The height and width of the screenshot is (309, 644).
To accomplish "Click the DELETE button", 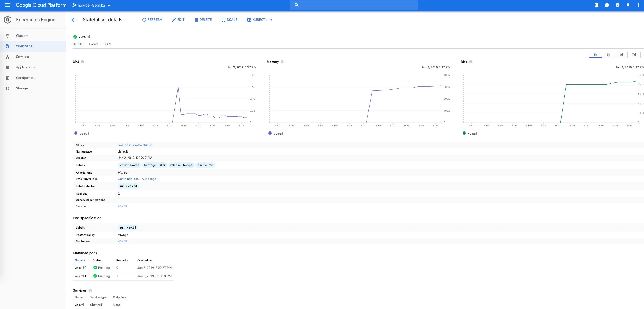I will 203,20.
